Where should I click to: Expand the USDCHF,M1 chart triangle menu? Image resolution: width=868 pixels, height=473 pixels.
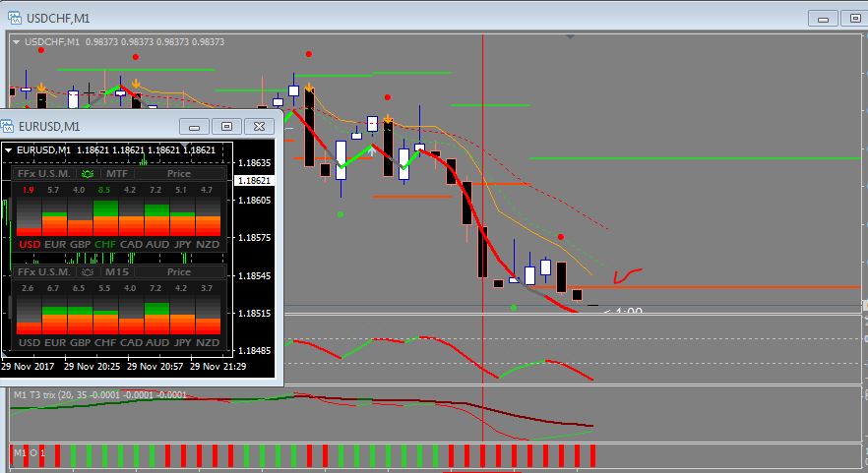[16, 42]
